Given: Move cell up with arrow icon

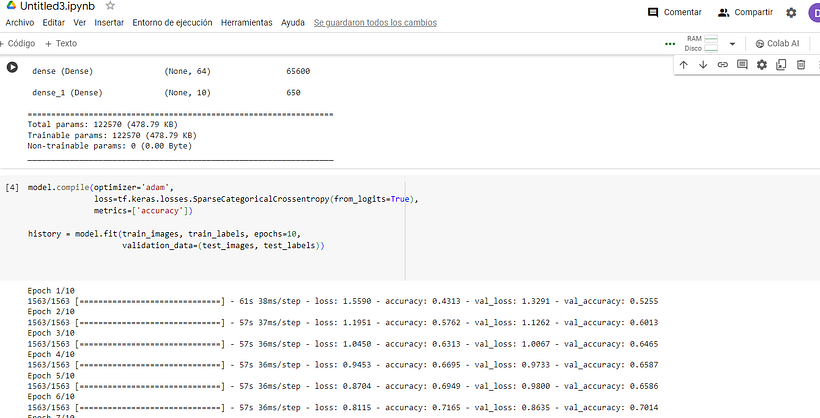Looking at the screenshot, I should 684,65.
